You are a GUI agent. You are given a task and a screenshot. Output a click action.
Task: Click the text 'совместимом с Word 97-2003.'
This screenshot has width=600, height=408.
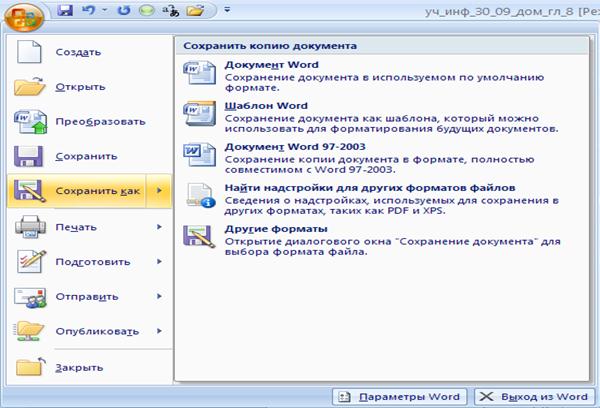[x=310, y=170]
